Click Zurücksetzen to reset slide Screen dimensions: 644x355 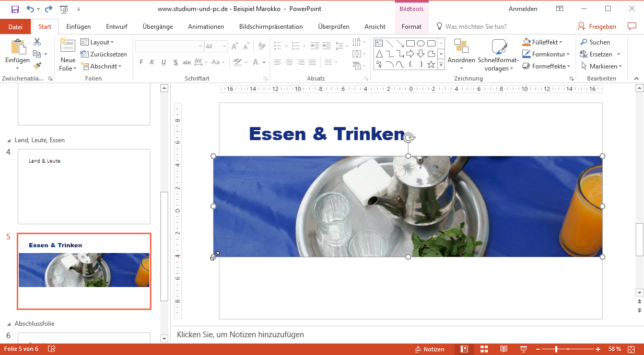point(103,54)
